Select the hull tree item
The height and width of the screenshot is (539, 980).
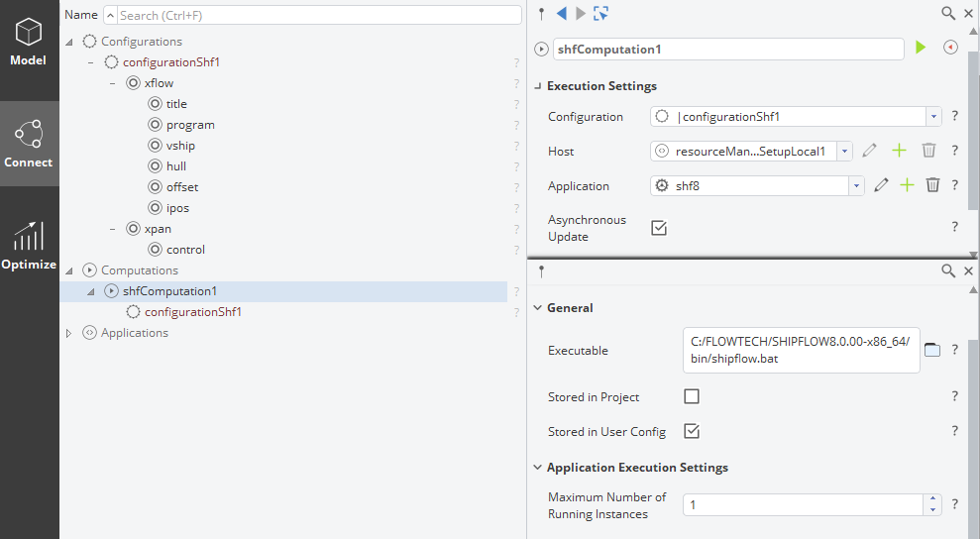176,166
